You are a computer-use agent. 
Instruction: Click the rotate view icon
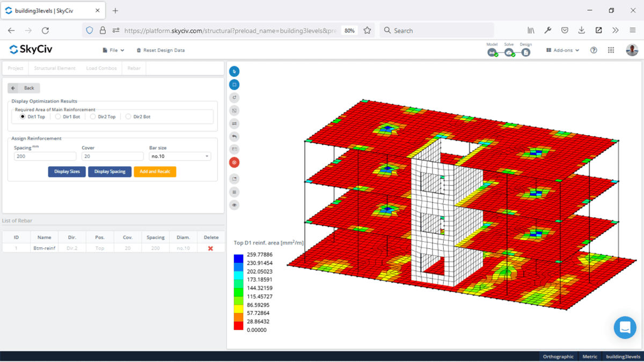tap(234, 97)
